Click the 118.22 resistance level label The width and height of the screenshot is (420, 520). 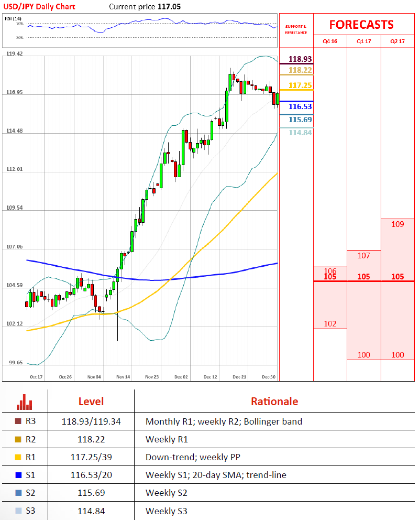click(300, 70)
